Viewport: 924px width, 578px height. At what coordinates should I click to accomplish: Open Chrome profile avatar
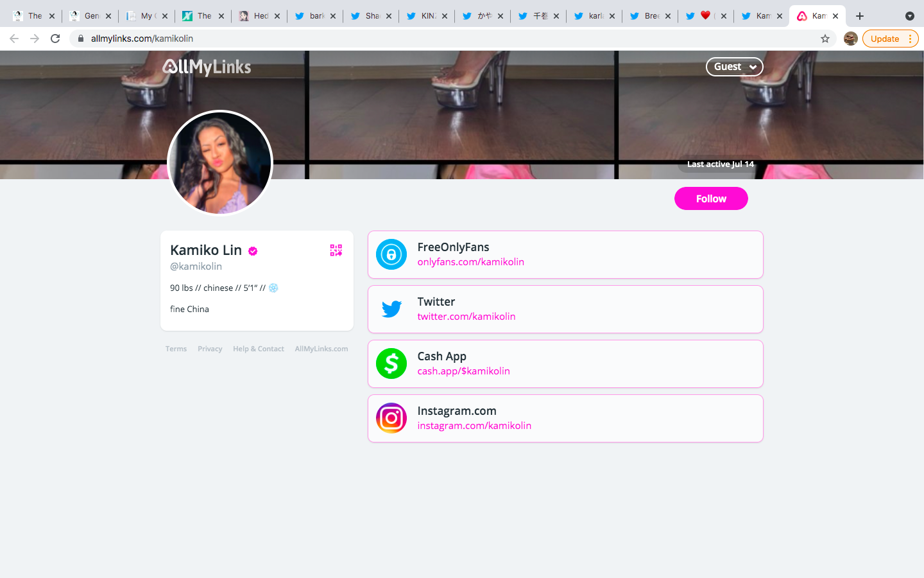851,39
